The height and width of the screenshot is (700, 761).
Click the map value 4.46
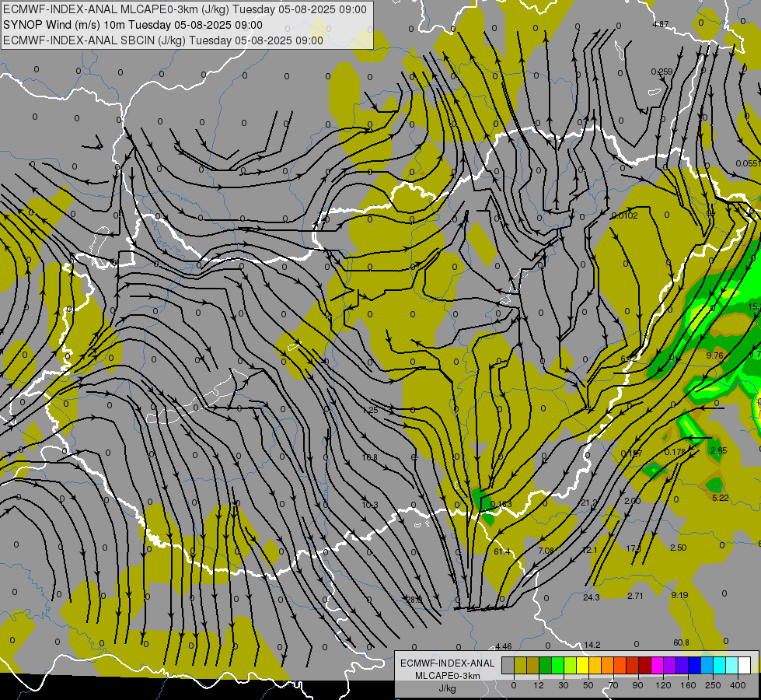tap(503, 646)
